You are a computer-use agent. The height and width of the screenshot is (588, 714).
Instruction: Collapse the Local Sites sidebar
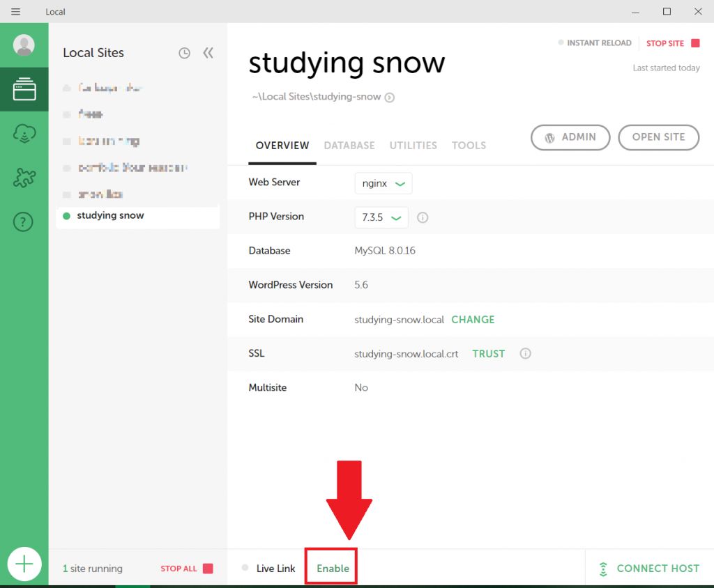pyautogui.click(x=208, y=53)
